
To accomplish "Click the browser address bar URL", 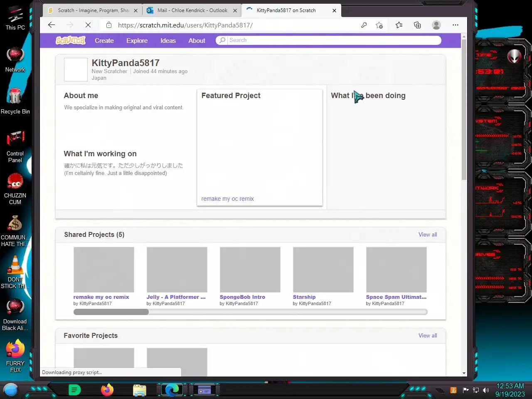I will pyautogui.click(x=185, y=25).
